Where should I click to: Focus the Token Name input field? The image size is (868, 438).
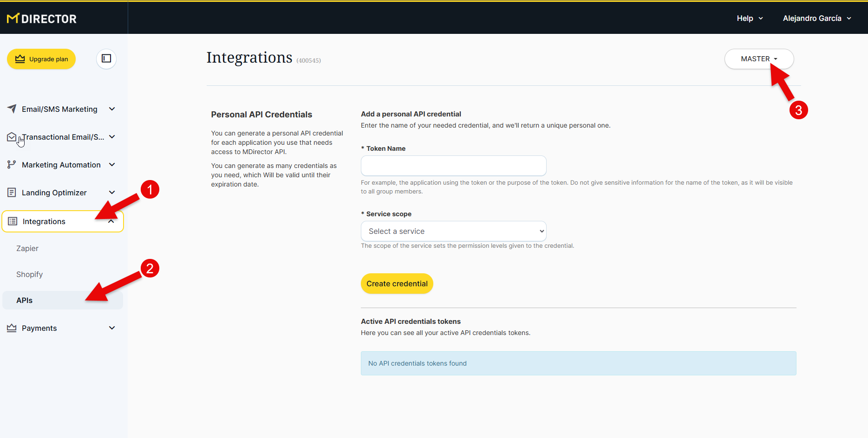pyautogui.click(x=453, y=166)
